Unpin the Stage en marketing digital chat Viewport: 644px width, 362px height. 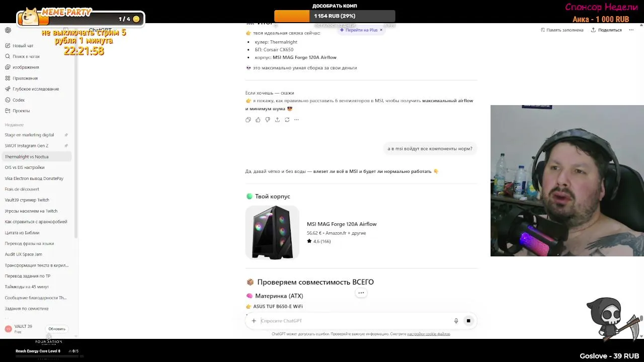[66, 135]
